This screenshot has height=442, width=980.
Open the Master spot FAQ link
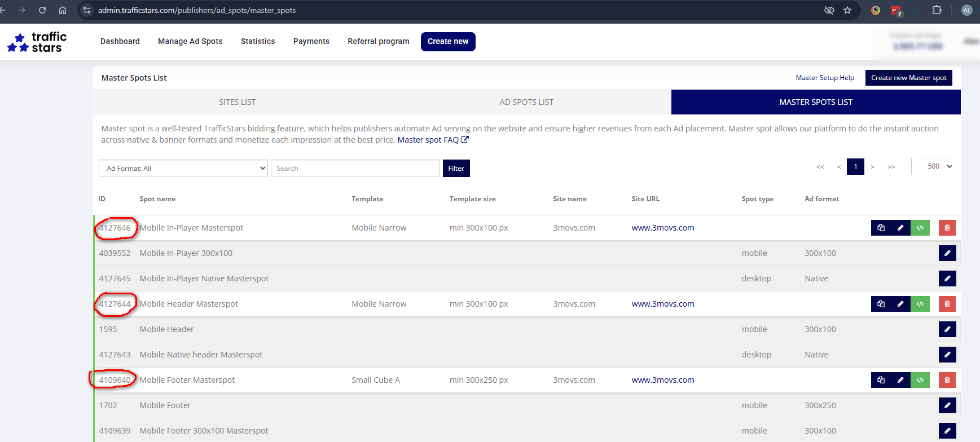coord(433,140)
